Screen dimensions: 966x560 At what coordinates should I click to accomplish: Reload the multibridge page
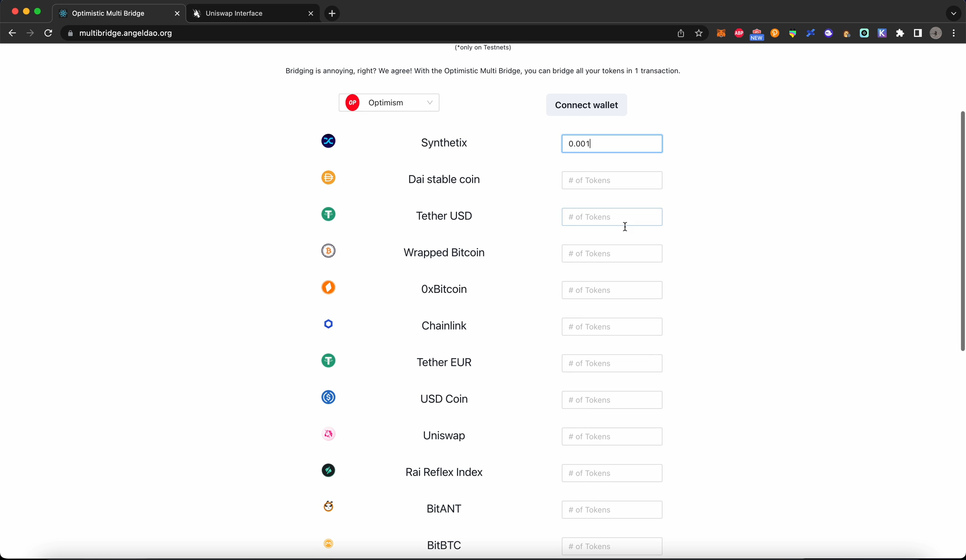click(48, 33)
